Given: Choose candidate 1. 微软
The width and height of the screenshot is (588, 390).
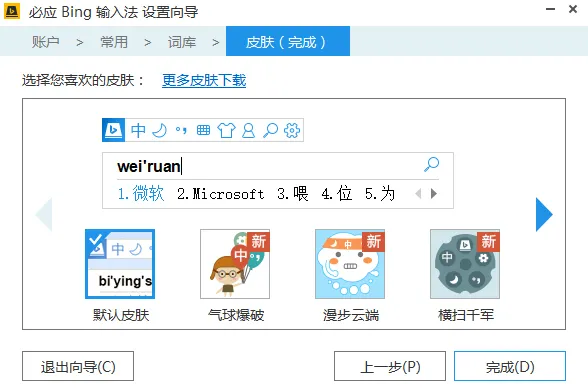Looking at the screenshot, I should (141, 194).
